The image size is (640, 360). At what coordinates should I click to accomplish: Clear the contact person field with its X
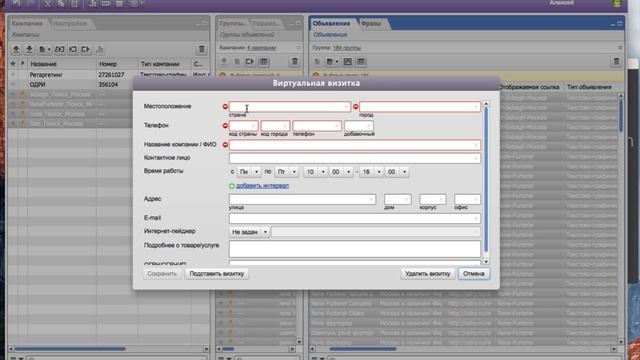476,158
